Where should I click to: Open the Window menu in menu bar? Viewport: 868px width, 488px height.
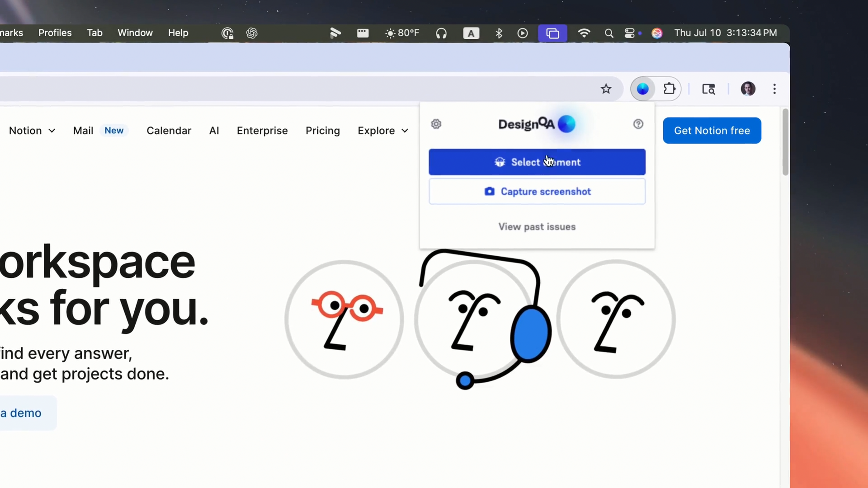135,33
